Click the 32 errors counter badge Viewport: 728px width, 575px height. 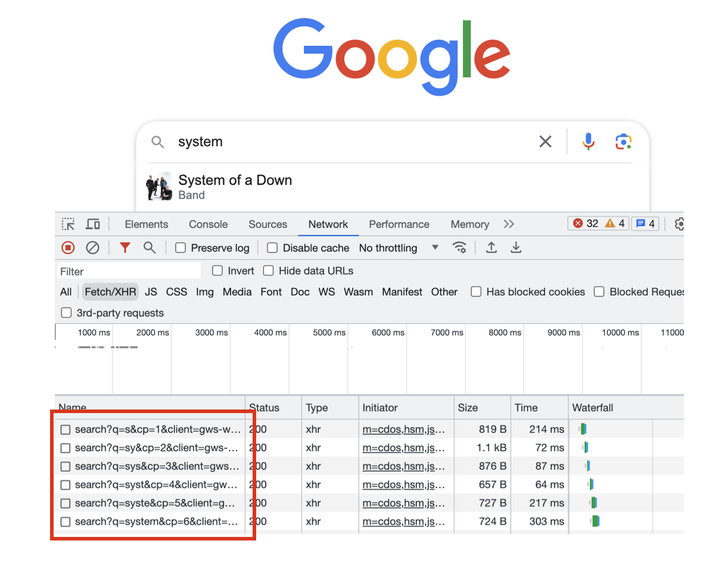tap(586, 224)
